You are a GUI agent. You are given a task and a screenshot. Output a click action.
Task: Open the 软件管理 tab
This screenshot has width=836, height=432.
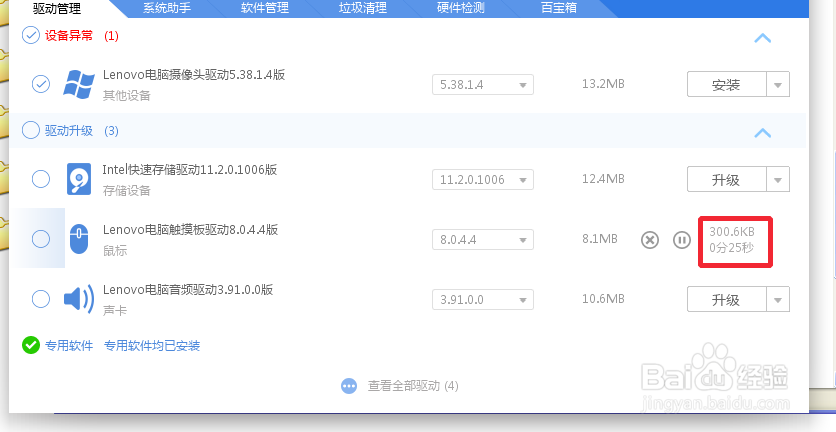point(265,8)
